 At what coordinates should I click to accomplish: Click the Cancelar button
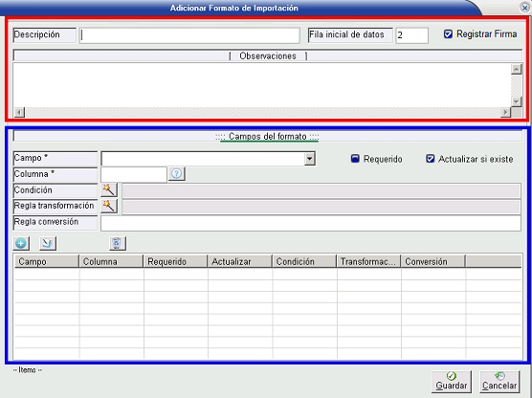pos(499,382)
